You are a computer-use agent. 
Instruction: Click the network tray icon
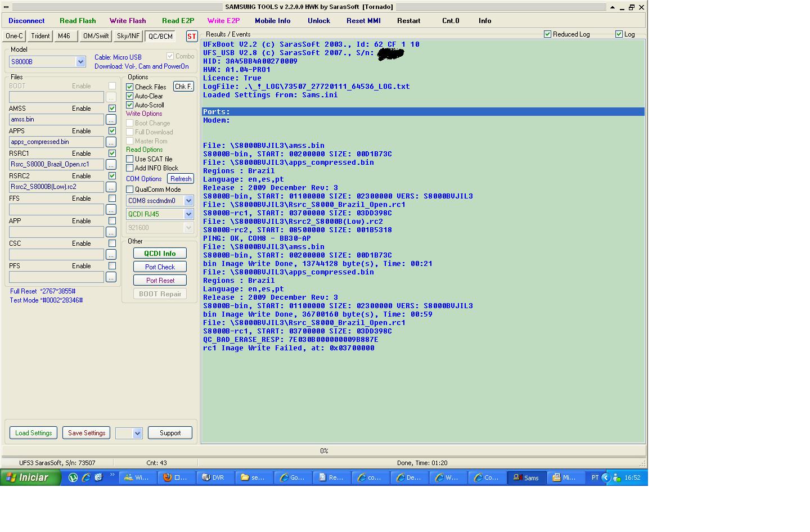618,477
